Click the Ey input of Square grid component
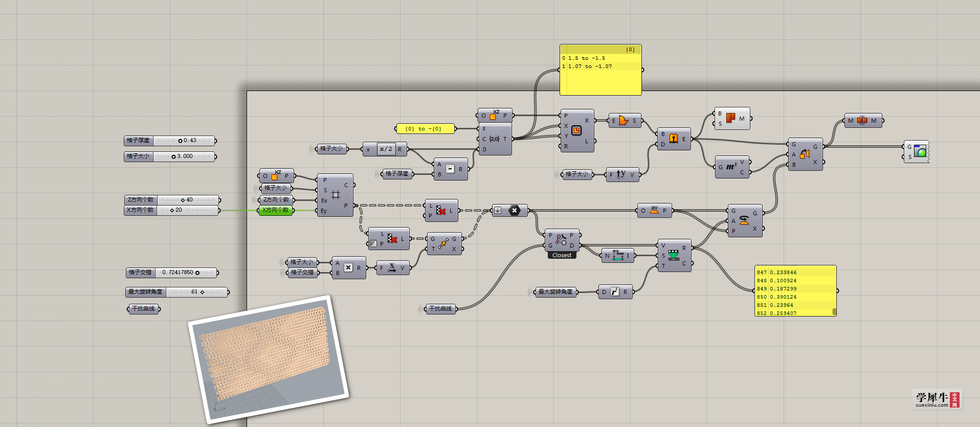The image size is (980, 427). pyautogui.click(x=323, y=211)
